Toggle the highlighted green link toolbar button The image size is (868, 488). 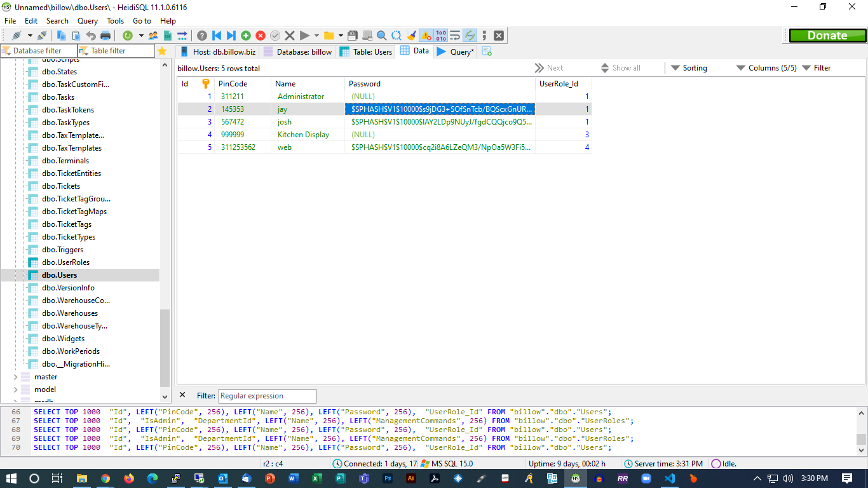[470, 36]
